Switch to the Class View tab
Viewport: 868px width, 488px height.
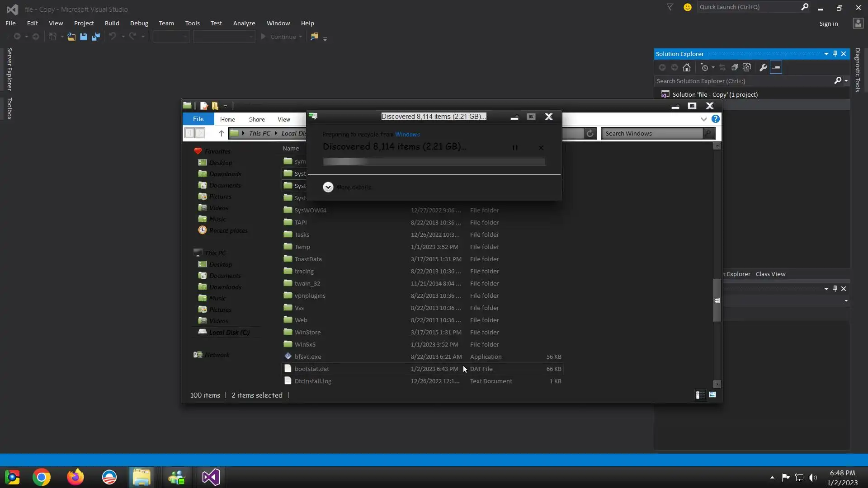tap(770, 274)
